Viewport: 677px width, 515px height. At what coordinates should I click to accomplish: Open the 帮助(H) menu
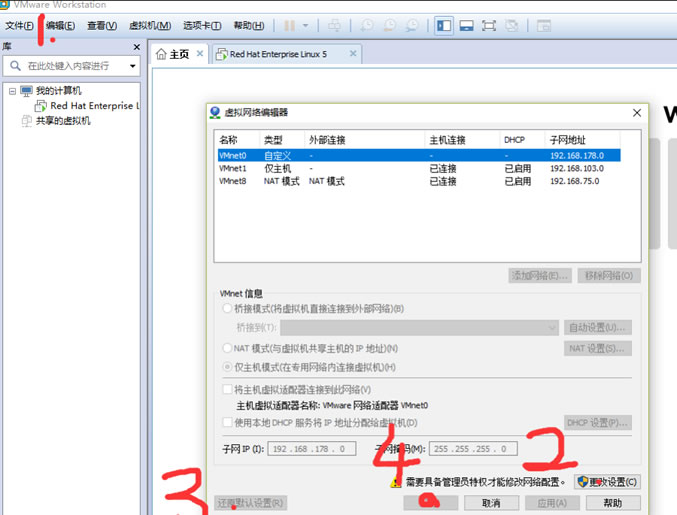coord(249,26)
